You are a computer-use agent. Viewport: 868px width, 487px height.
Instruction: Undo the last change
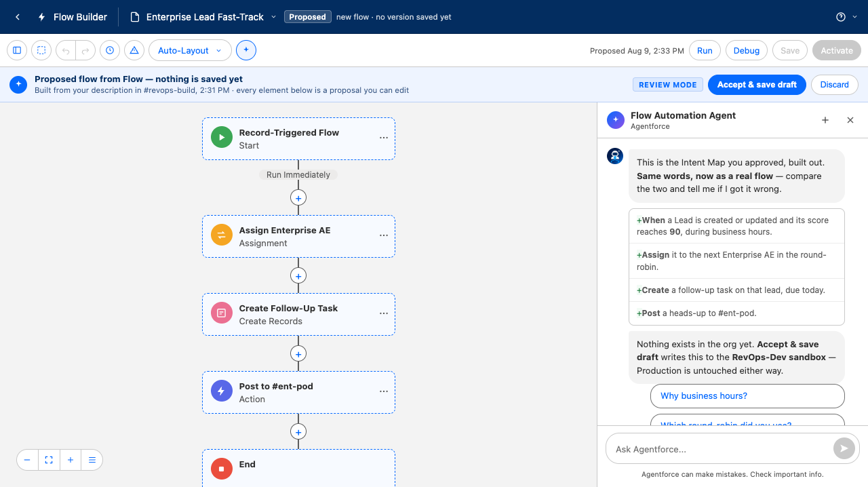pyautogui.click(x=66, y=50)
